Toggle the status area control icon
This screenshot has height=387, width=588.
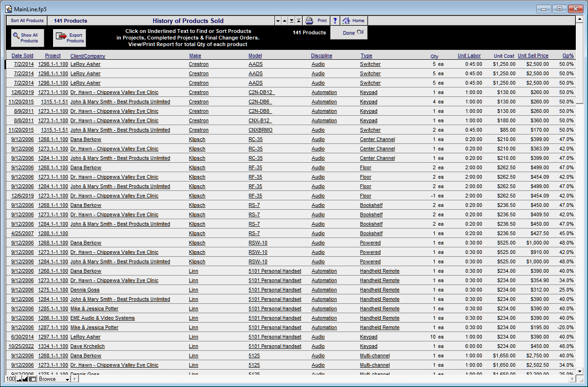(x=32, y=379)
